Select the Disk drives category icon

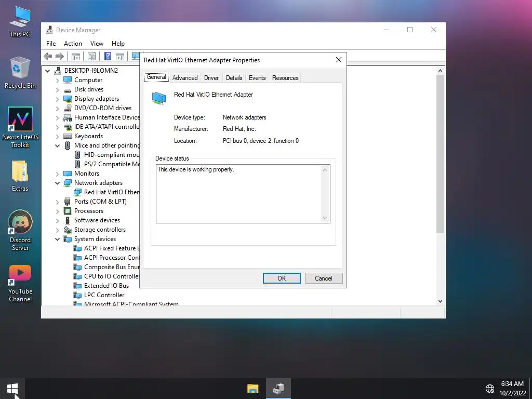pyautogui.click(x=68, y=89)
